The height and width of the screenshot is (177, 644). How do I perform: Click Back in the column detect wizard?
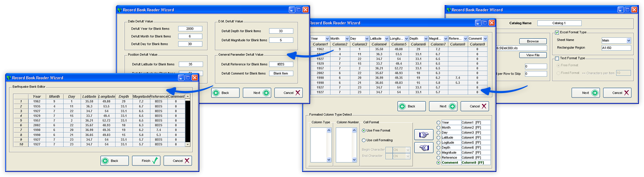pyautogui.click(x=411, y=106)
